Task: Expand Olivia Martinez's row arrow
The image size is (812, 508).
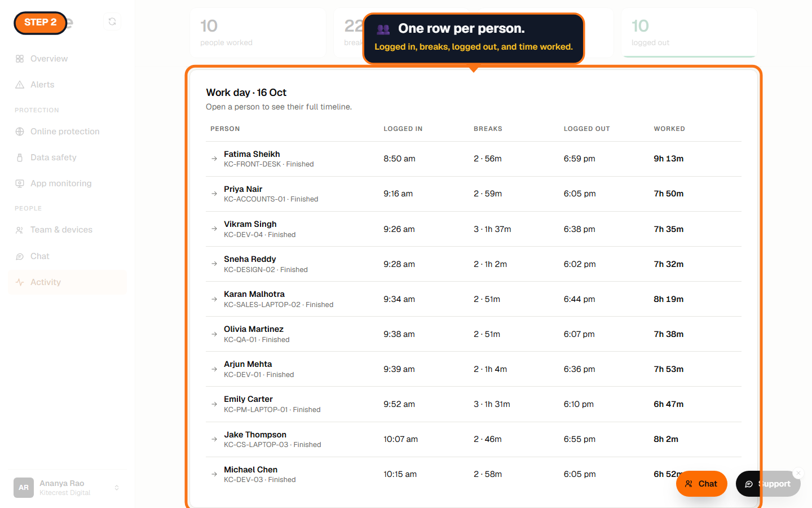Action: [x=214, y=334]
